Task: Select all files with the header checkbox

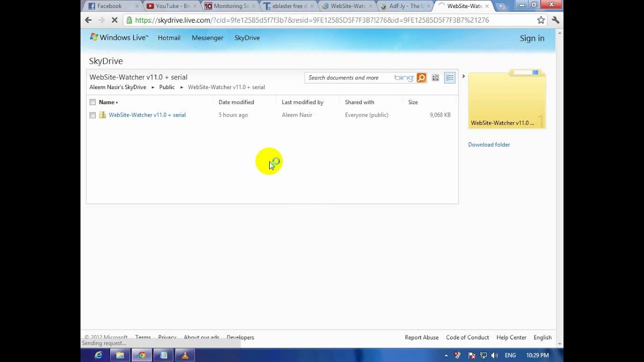Action: 93,102
